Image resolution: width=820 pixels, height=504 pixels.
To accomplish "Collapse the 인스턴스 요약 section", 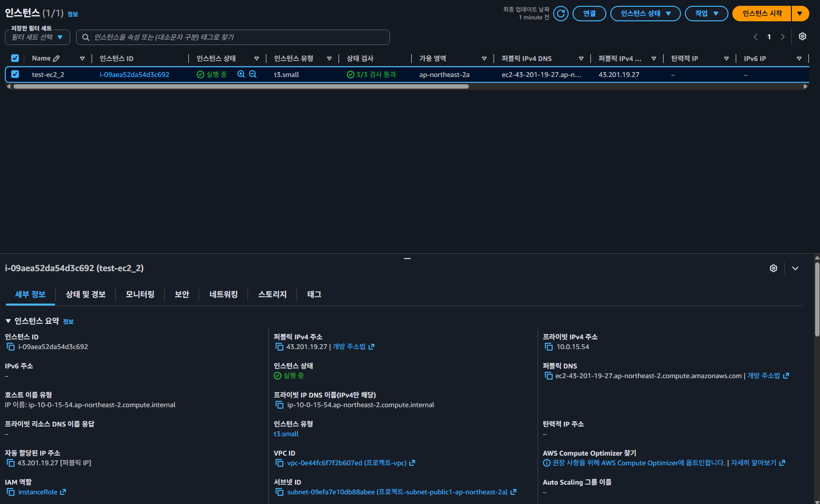I will pos(8,321).
